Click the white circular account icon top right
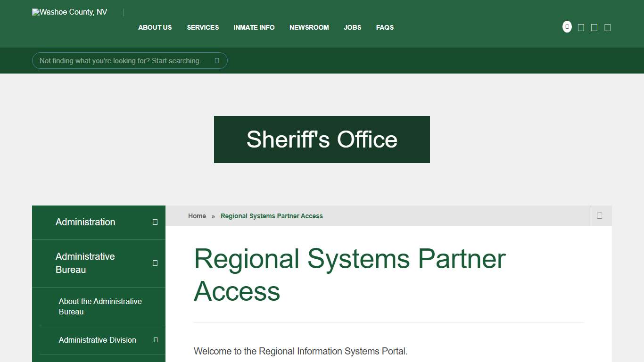The width and height of the screenshot is (644, 362). click(567, 26)
